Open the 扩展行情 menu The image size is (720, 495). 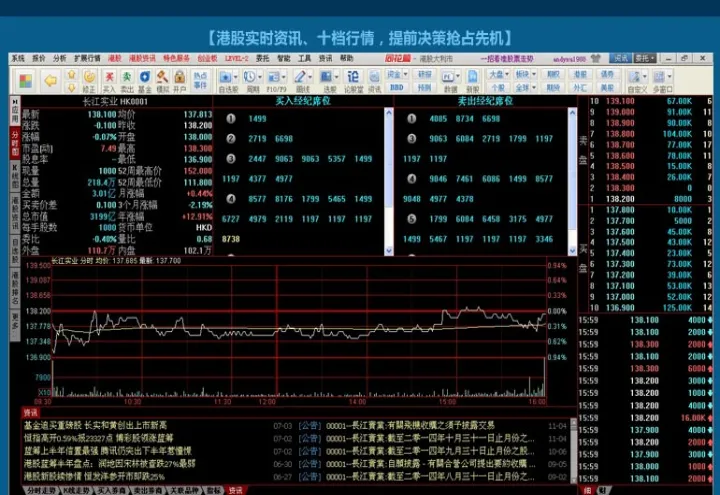[87, 58]
